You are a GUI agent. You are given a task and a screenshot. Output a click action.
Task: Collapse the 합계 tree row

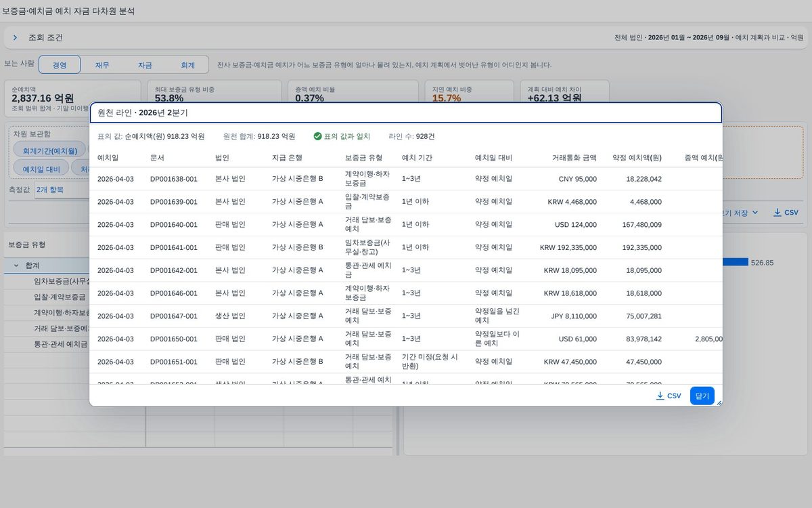click(x=16, y=266)
